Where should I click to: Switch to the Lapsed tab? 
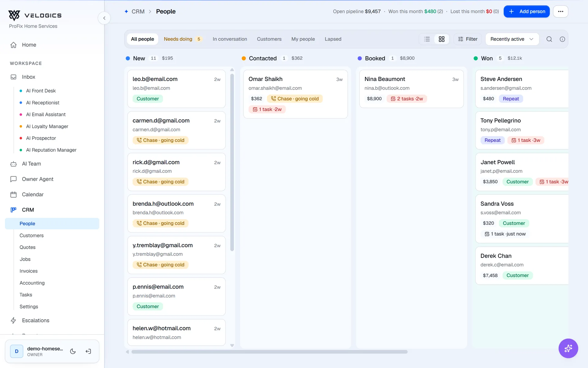[x=333, y=39]
